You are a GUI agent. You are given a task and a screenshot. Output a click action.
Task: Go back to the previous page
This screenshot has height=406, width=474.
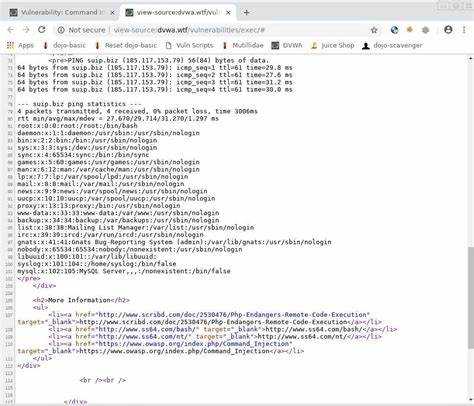[x=11, y=30]
